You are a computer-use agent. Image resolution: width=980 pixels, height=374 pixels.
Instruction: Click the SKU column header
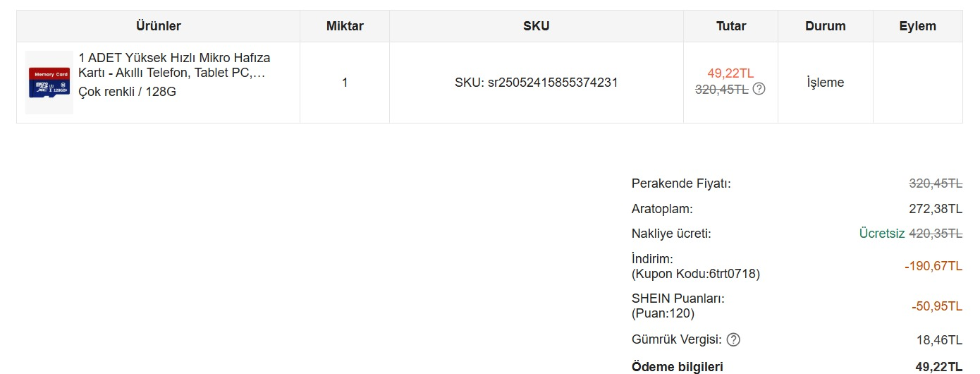tap(537, 26)
